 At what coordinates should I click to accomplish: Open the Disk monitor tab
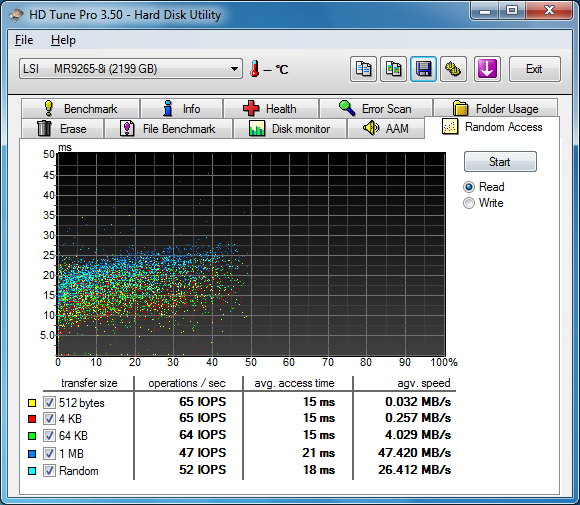coord(290,129)
